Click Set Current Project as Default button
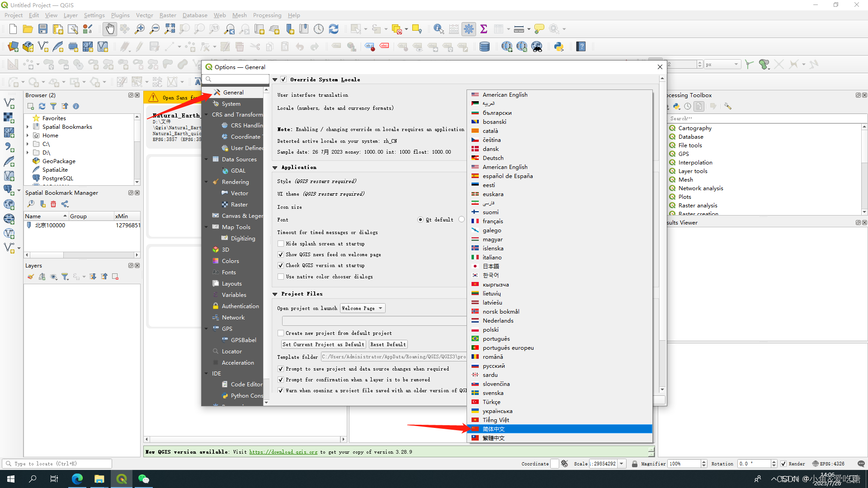This screenshot has height=488, width=868. click(x=323, y=344)
